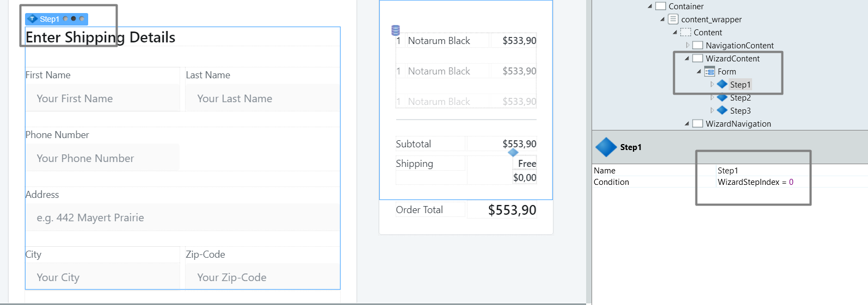Click the Your Phone Number input field
This screenshot has width=868, height=305.
[102, 158]
